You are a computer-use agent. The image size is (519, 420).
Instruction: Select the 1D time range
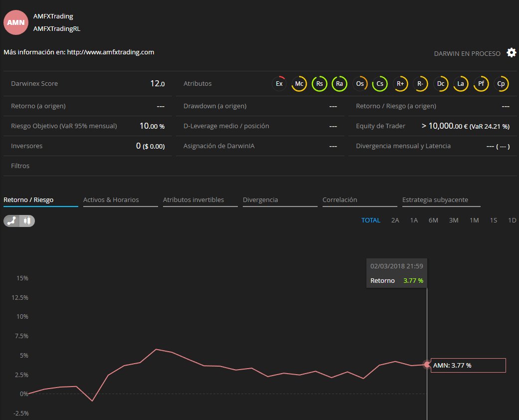(512, 220)
